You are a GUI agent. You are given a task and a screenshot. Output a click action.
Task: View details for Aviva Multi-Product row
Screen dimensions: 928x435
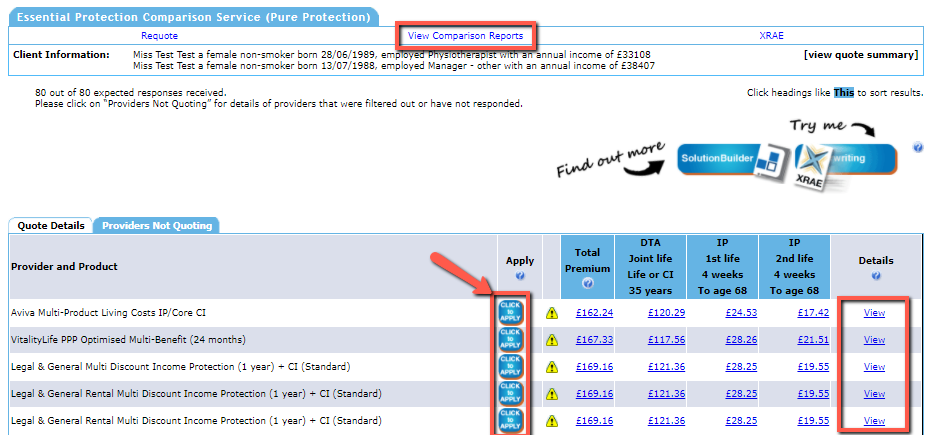874,313
